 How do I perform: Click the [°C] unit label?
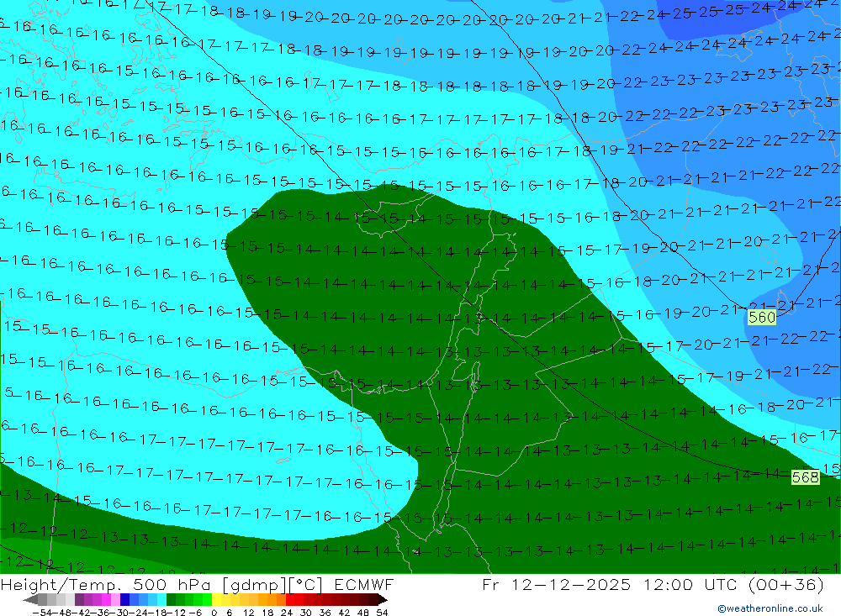(306, 585)
